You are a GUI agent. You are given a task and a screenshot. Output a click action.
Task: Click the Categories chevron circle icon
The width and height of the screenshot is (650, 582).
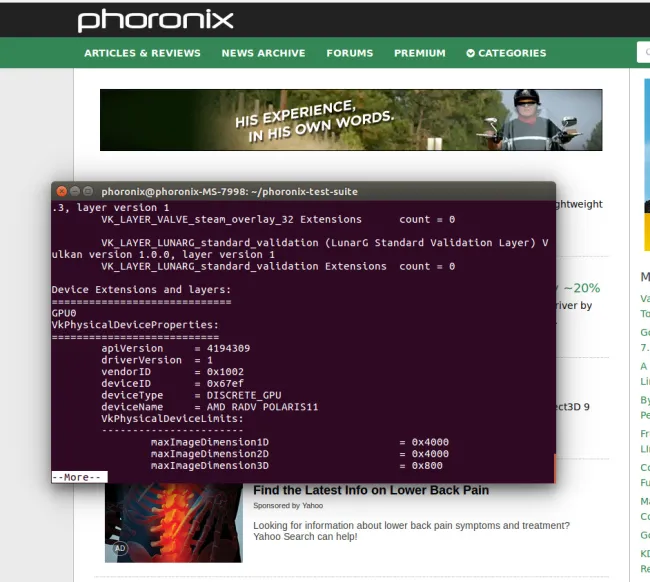tap(471, 53)
